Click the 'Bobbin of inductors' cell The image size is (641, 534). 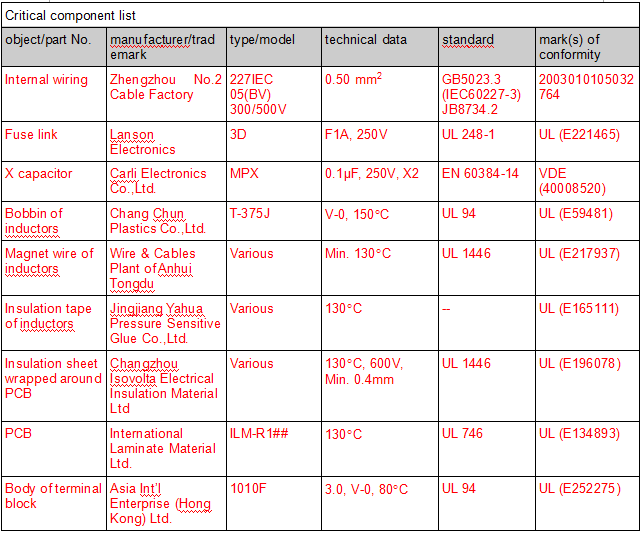[x=54, y=221]
